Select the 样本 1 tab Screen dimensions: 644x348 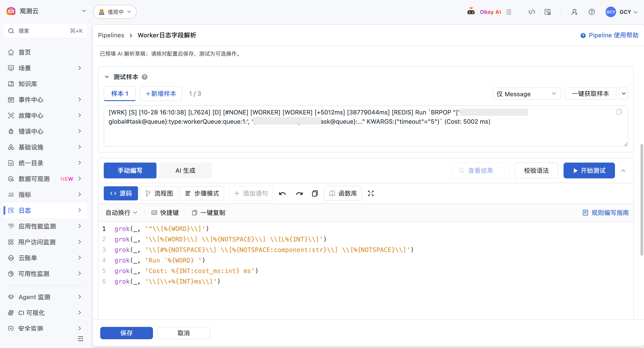tap(120, 94)
